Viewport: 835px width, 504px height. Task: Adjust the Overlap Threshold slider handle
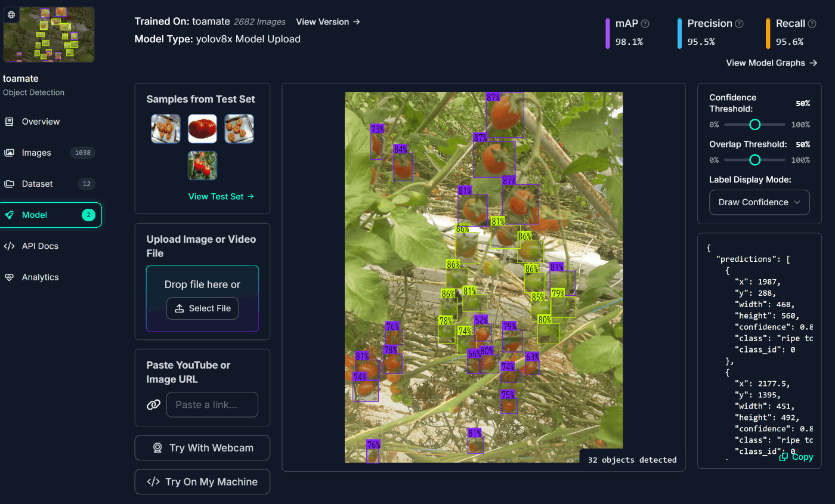pos(754,160)
